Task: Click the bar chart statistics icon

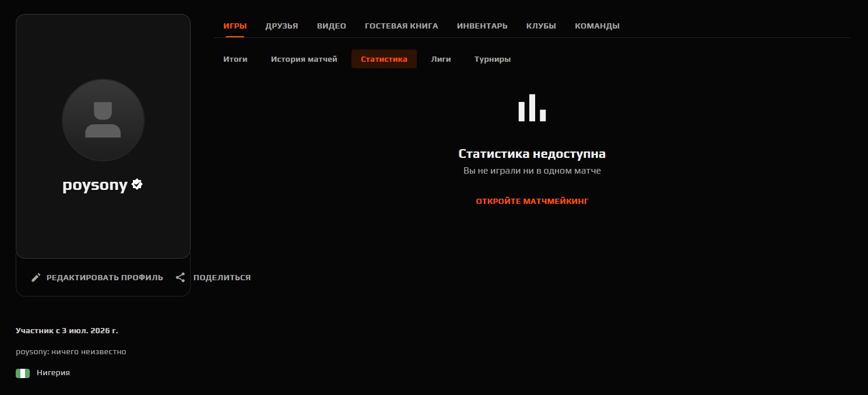Action: coord(532,108)
